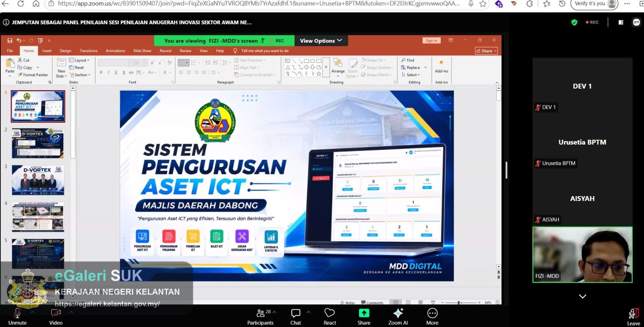
Task: Click the green encryption shield icon
Action: click(x=574, y=23)
